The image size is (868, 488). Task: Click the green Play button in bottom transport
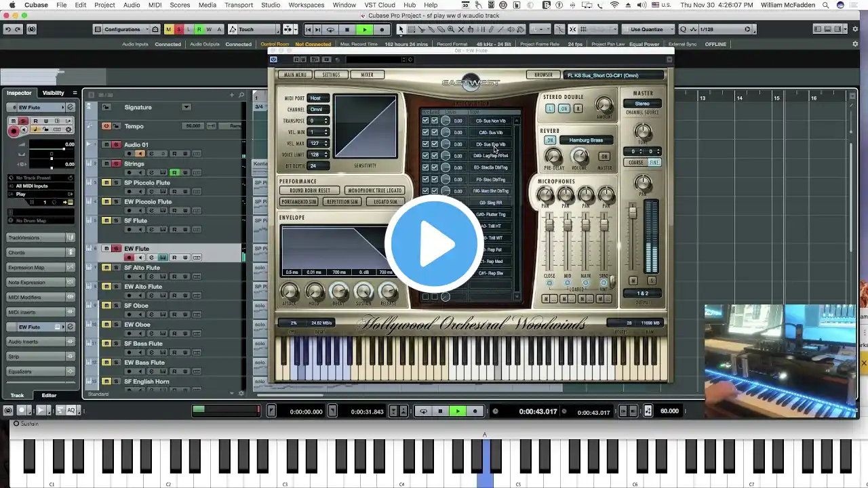458,411
